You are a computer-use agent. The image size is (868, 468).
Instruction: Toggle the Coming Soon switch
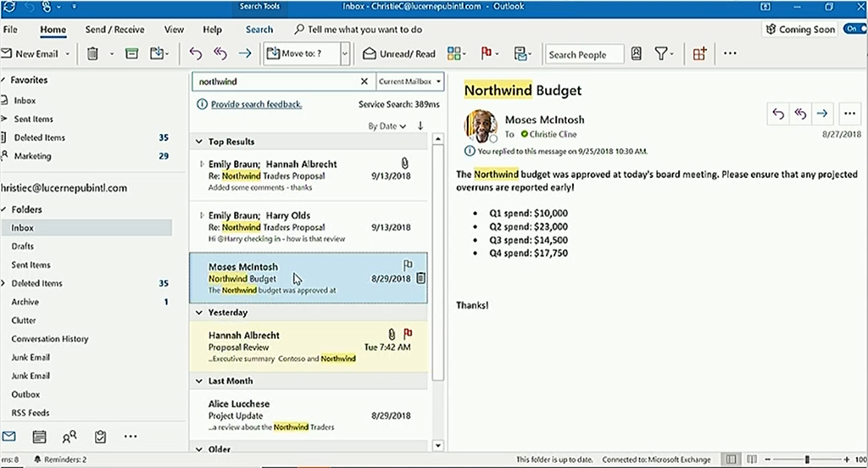pos(854,29)
